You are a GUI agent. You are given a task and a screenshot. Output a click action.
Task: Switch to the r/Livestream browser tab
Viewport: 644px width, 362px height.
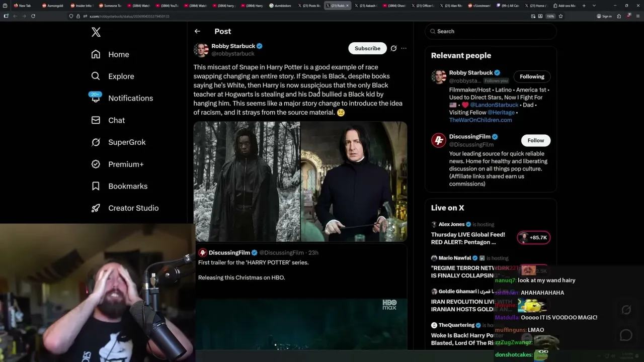(479, 6)
